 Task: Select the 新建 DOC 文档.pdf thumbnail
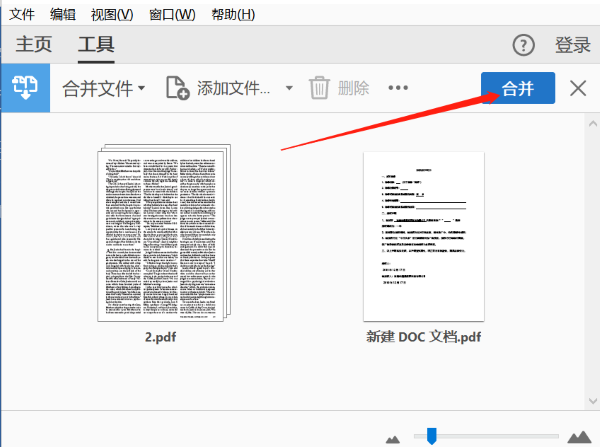(423, 235)
